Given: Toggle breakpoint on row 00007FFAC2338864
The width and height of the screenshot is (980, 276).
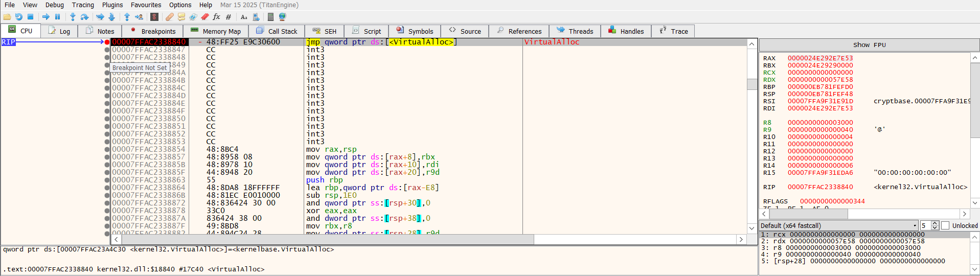Looking at the screenshot, I should click(107, 188).
